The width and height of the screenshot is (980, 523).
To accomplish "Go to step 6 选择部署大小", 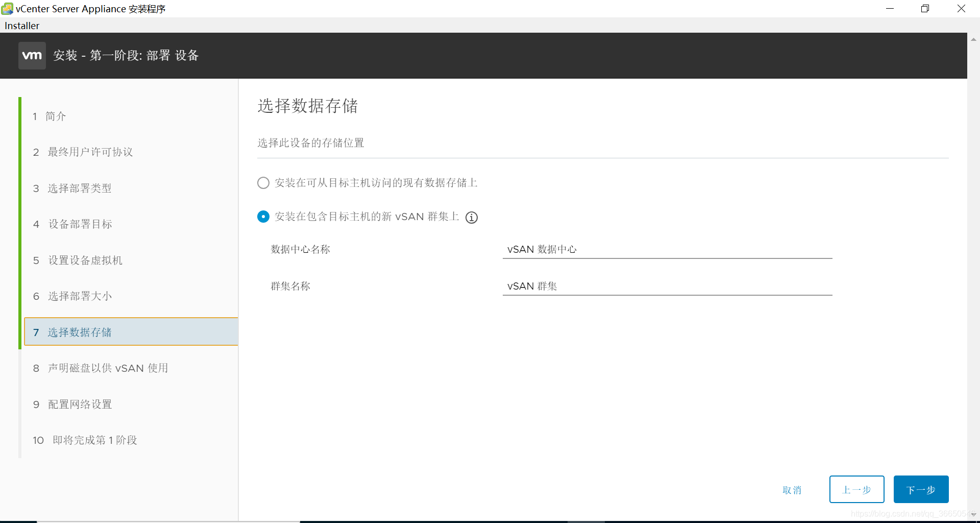I will (x=72, y=296).
